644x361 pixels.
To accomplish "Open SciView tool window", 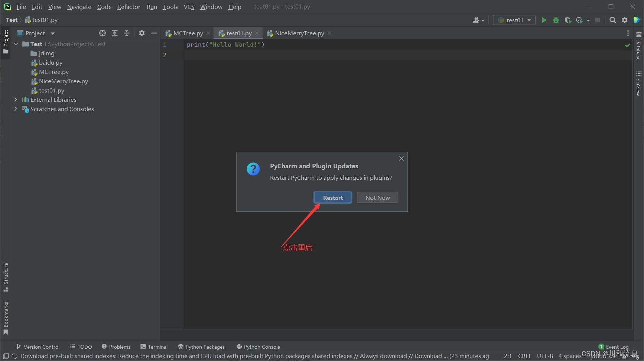I will pyautogui.click(x=638, y=84).
